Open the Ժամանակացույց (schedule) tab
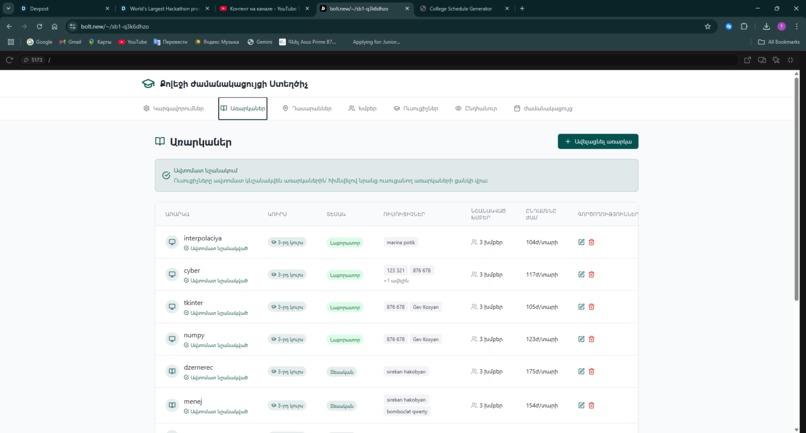This screenshot has width=806, height=433. pos(543,109)
